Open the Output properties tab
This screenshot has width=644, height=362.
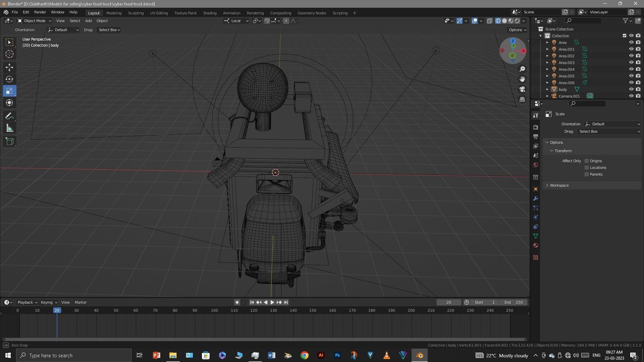pos(536,137)
